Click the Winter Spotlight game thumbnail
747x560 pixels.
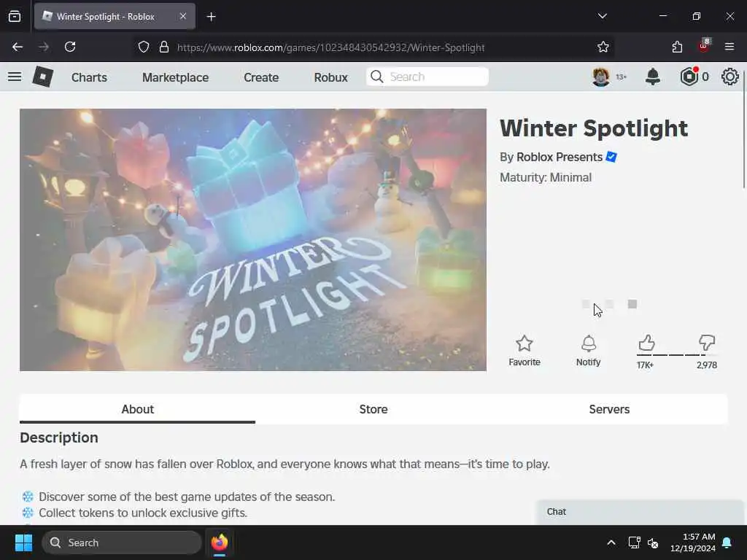[x=253, y=239]
